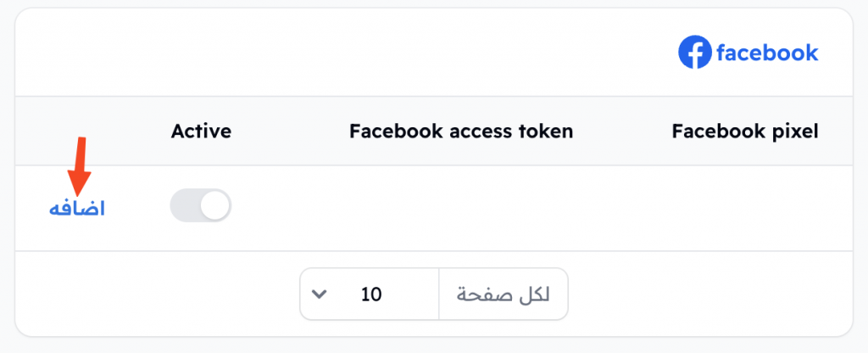This screenshot has height=353, width=868.
Task: Click the chevron arrow in page-size selector
Action: click(318, 294)
